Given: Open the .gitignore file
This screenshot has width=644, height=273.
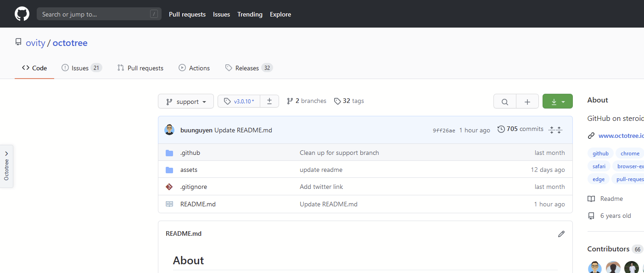Looking at the screenshot, I should [194, 187].
